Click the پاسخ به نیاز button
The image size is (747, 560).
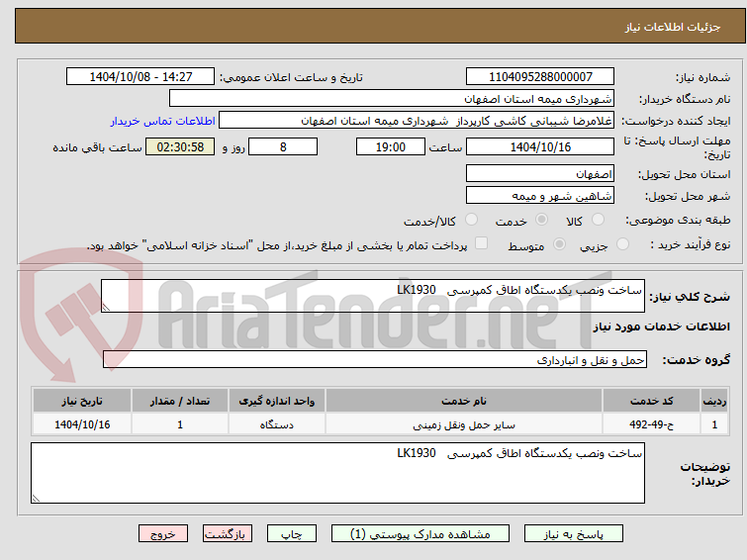pos(573,534)
